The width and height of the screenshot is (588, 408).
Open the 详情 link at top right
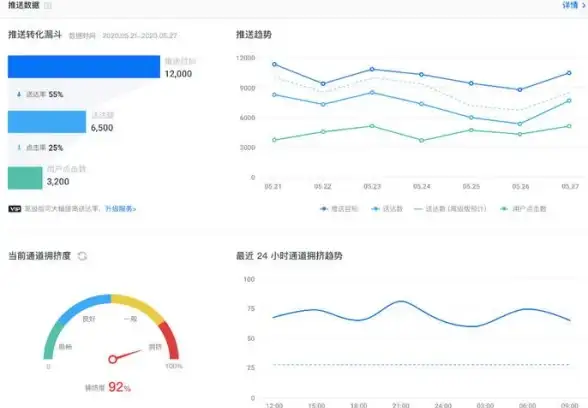(x=574, y=5)
